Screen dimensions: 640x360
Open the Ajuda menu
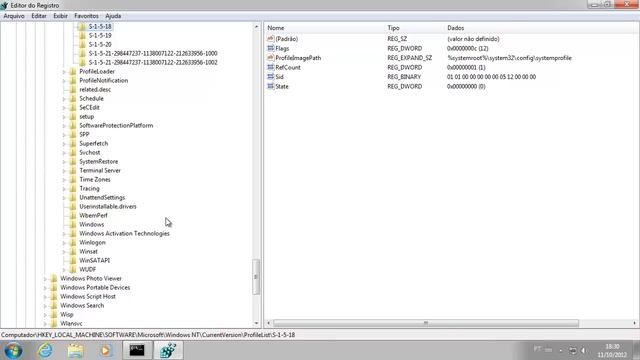click(x=113, y=16)
